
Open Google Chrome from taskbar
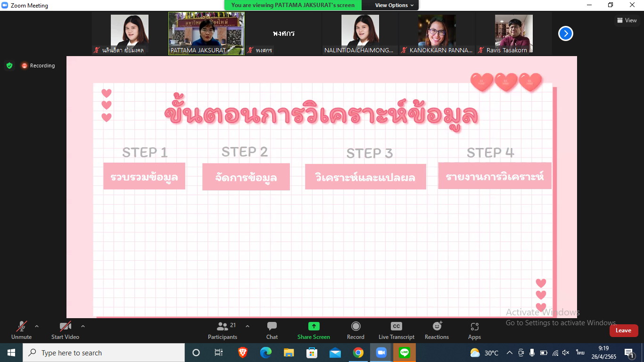[x=358, y=353]
